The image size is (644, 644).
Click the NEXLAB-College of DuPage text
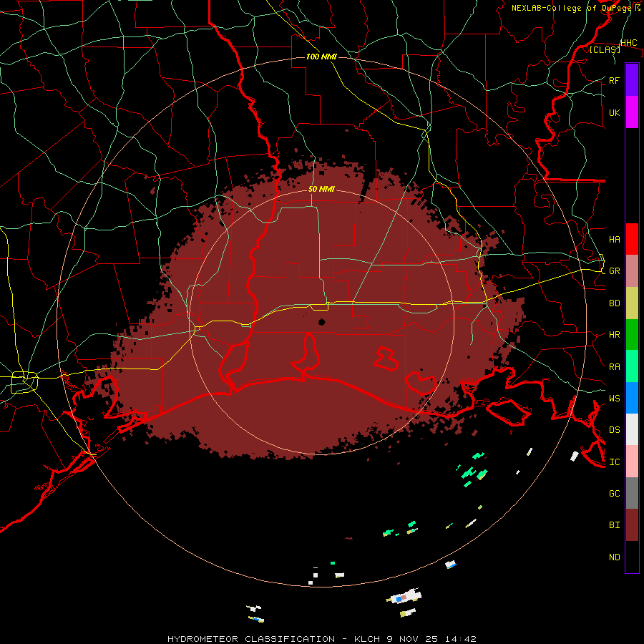(x=572, y=8)
